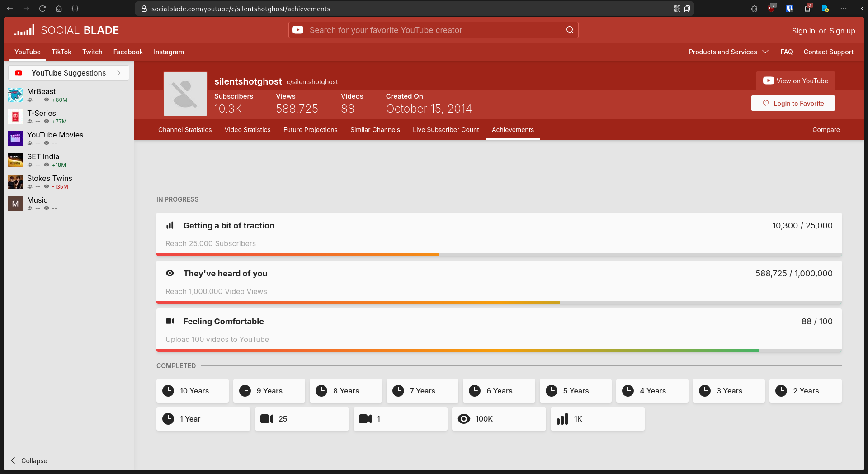Click the YouTube creator search field
This screenshot has height=474, width=868.
434,30
